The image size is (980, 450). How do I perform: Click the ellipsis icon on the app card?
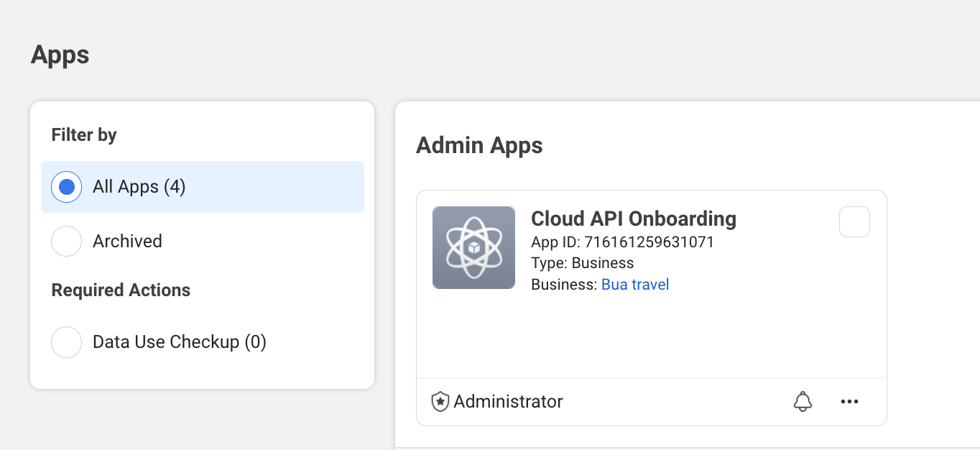[x=850, y=402]
